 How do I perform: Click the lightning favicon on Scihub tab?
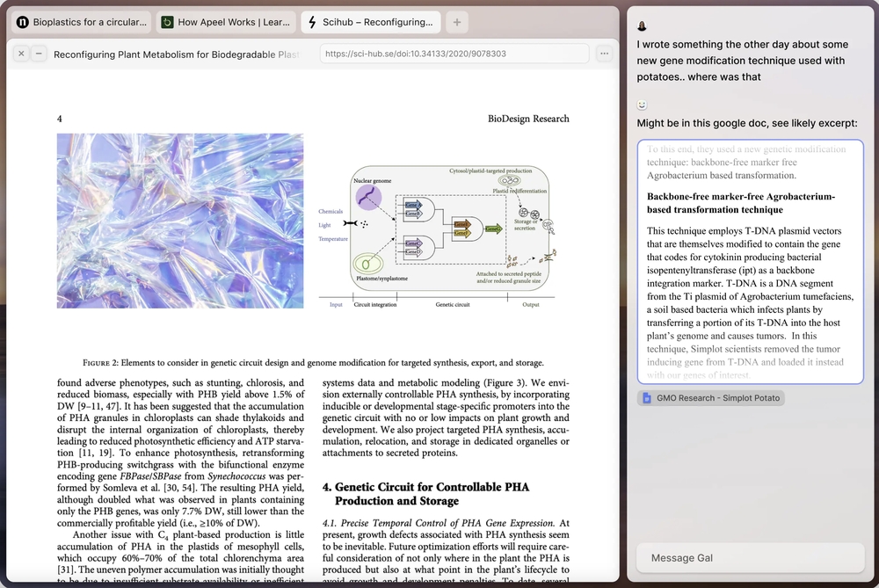point(312,23)
